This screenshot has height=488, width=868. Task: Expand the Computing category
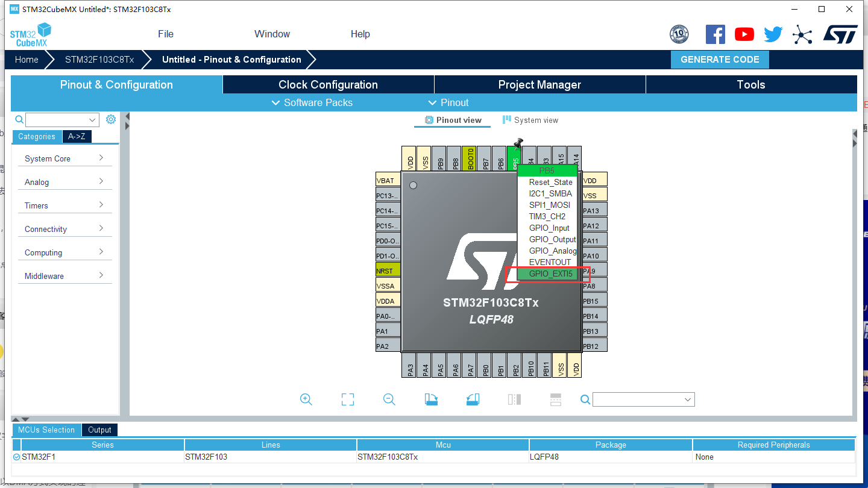pyautogui.click(x=64, y=252)
